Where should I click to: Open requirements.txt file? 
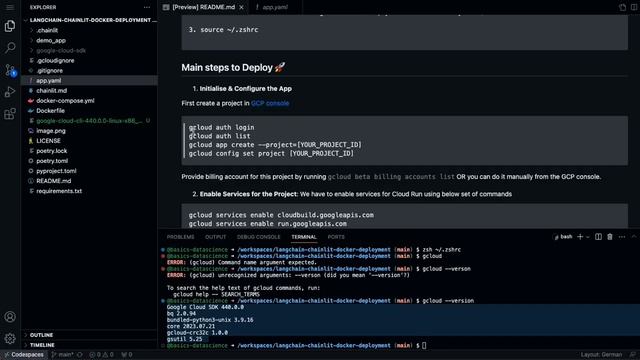90,191
